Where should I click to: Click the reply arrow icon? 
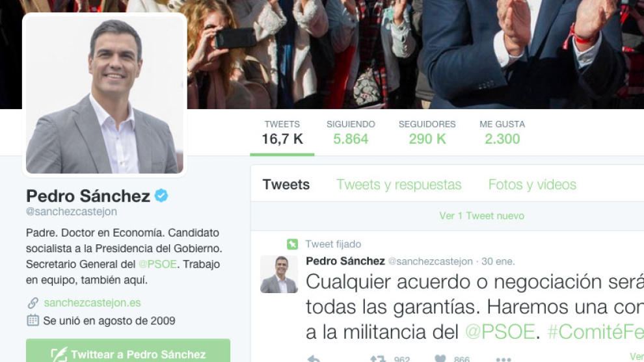pos(314,359)
